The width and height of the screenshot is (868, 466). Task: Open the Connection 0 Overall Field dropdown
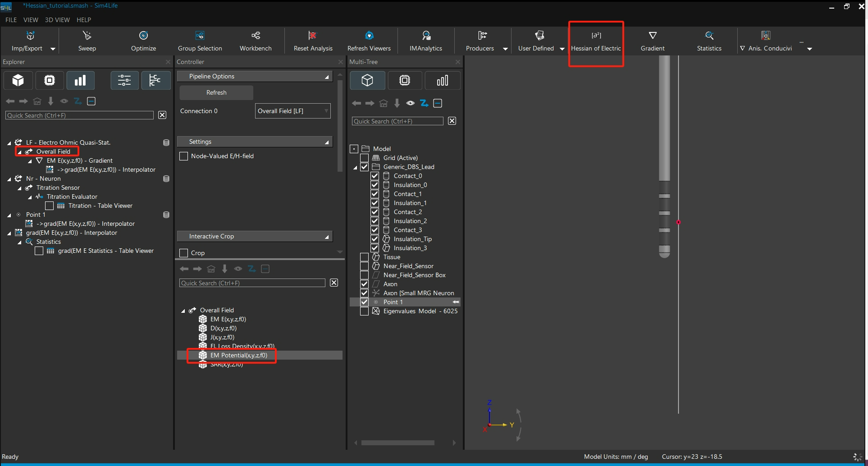[x=292, y=111]
